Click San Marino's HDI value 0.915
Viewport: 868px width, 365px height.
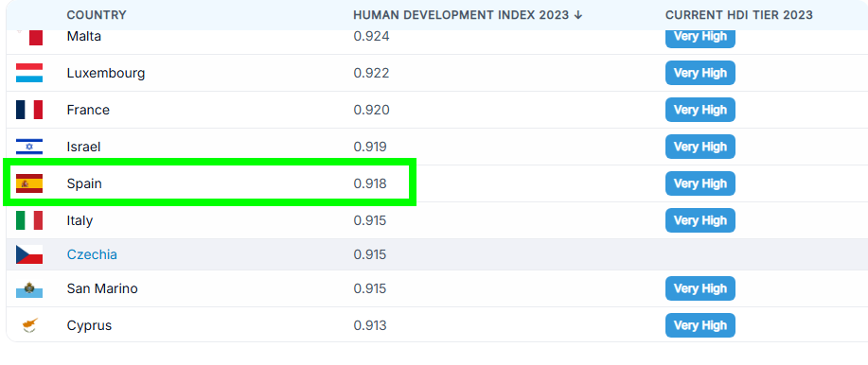click(370, 288)
